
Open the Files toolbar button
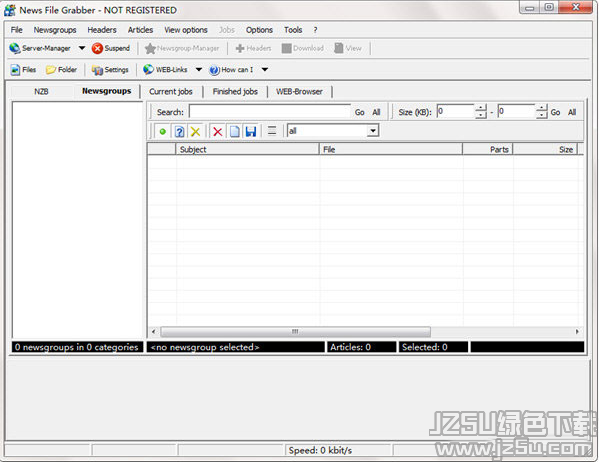23,70
